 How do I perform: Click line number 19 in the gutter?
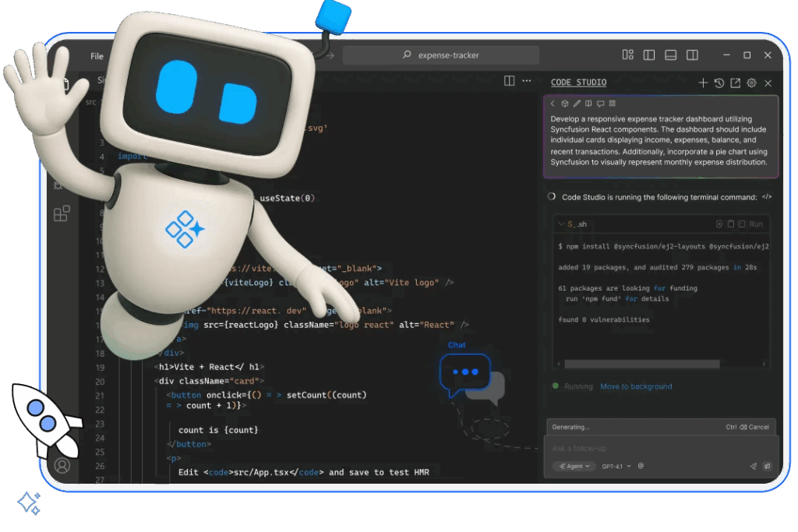tap(100, 368)
